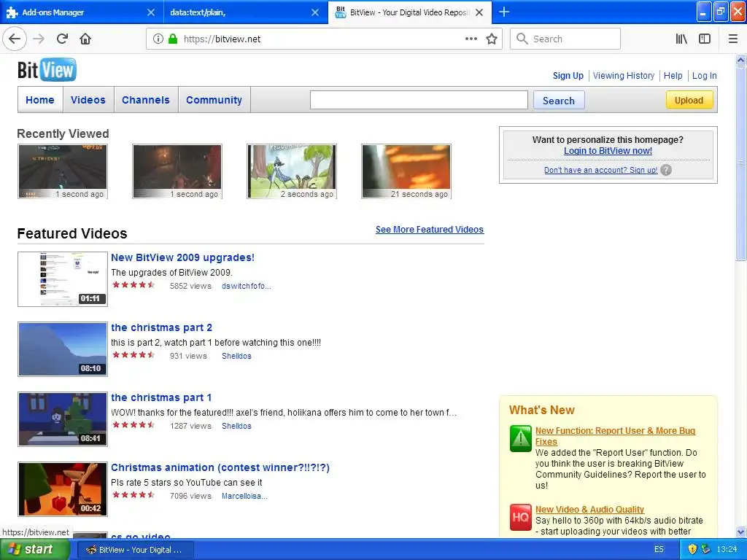Visit uploader dswitchfofo channel link
This screenshot has height=560, width=747.
coord(247,286)
